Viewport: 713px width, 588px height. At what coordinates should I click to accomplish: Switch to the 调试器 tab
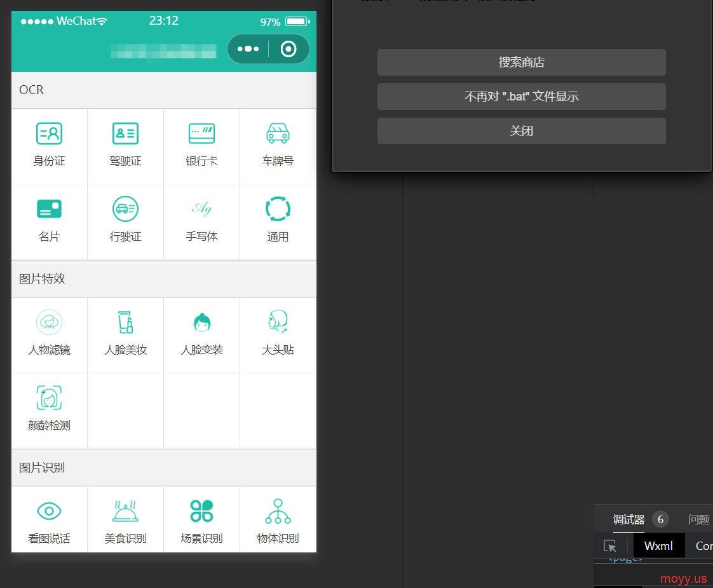pos(628,519)
